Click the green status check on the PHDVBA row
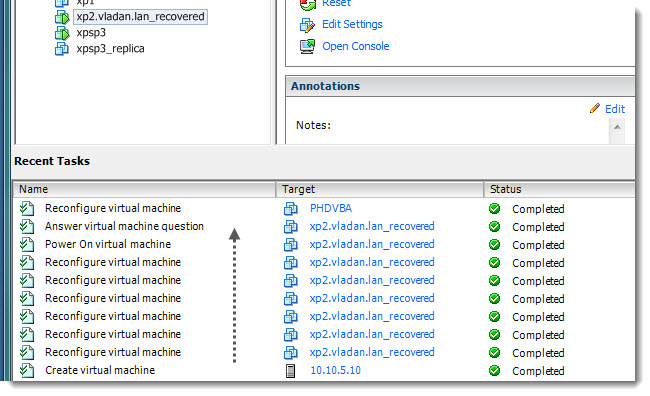 coord(494,209)
